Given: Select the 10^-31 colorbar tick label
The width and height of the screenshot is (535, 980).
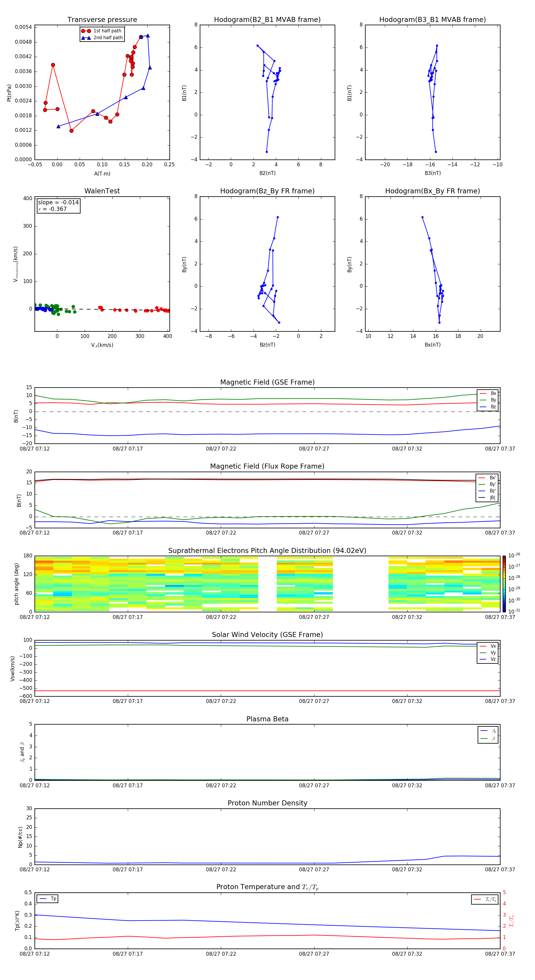Looking at the screenshot, I should (x=514, y=611).
